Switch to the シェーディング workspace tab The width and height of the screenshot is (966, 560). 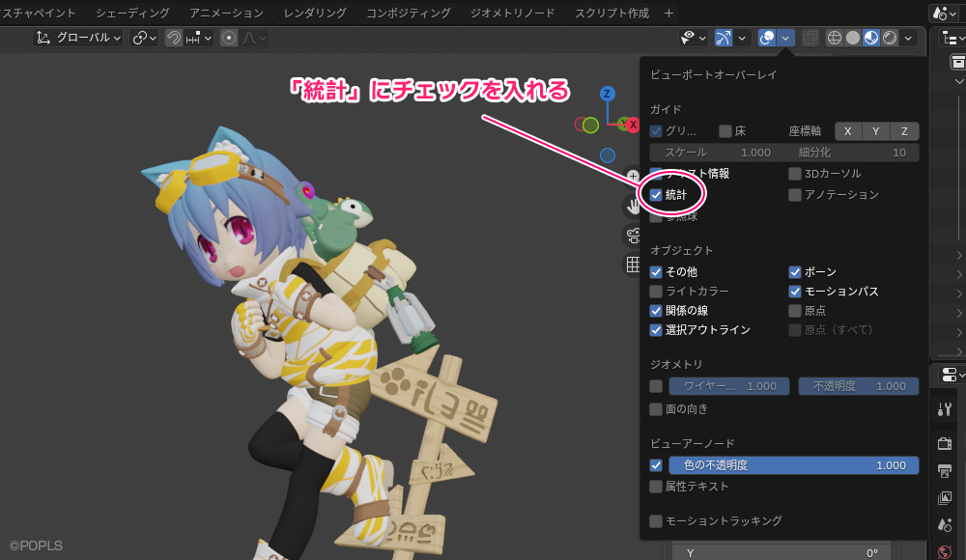pos(132,13)
